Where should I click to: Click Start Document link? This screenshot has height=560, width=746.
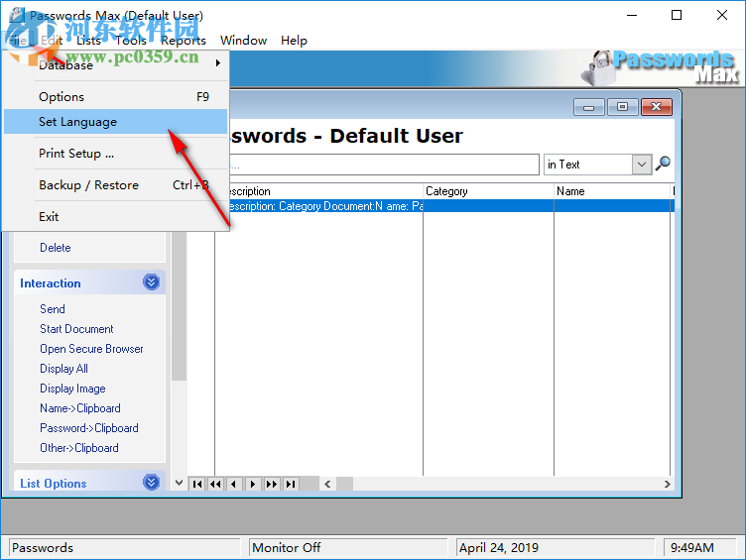click(x=76, y=329)
